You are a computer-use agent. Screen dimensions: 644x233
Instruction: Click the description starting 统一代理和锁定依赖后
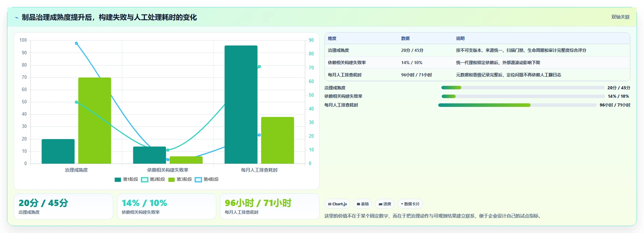click(498, 63)
